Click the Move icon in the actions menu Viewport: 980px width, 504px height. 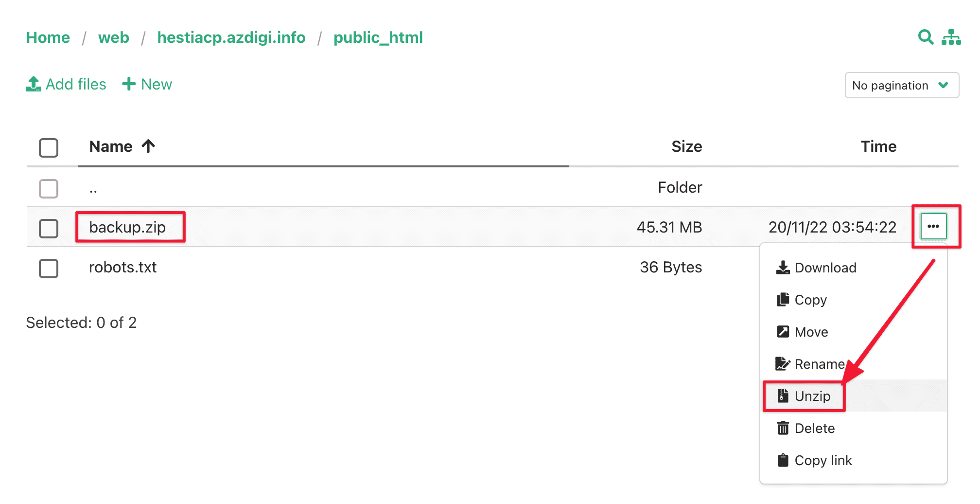783,331
